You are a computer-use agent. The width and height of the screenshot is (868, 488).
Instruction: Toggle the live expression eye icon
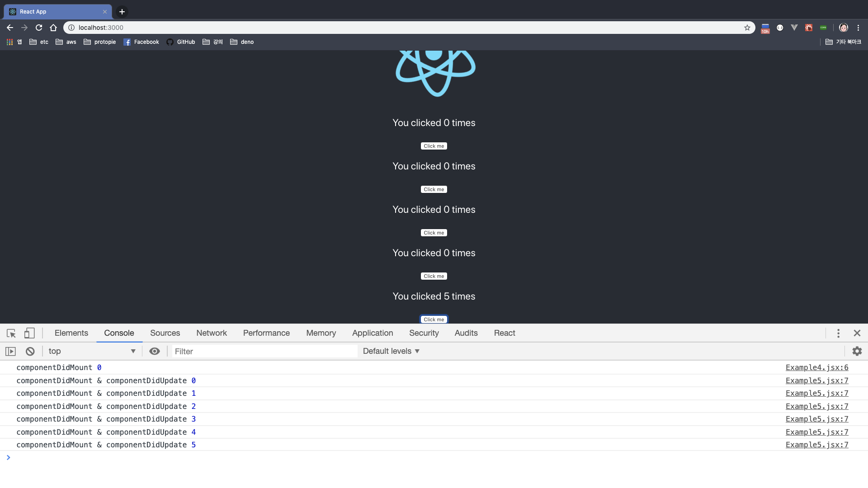tap(155, 352)
